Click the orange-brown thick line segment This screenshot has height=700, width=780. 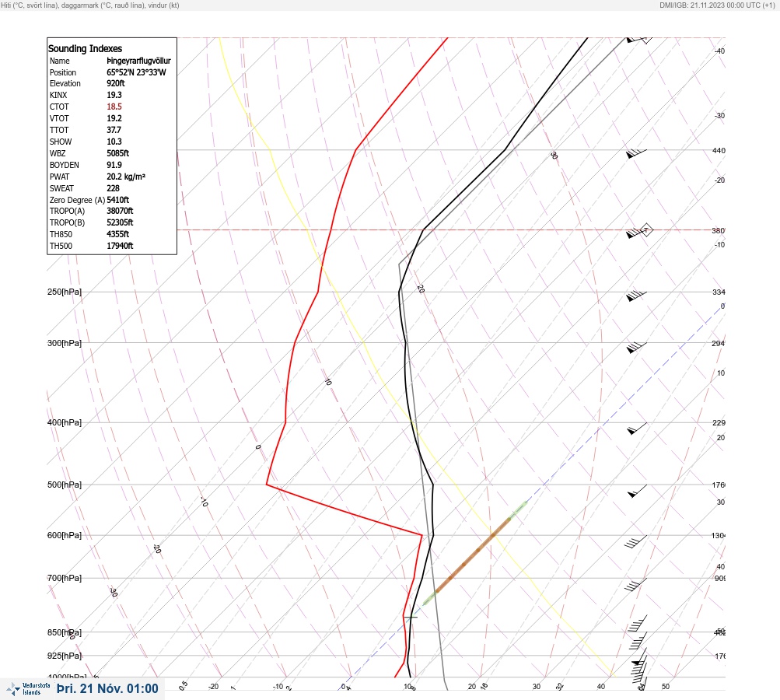pyautogui.click(x=473, y=555)
